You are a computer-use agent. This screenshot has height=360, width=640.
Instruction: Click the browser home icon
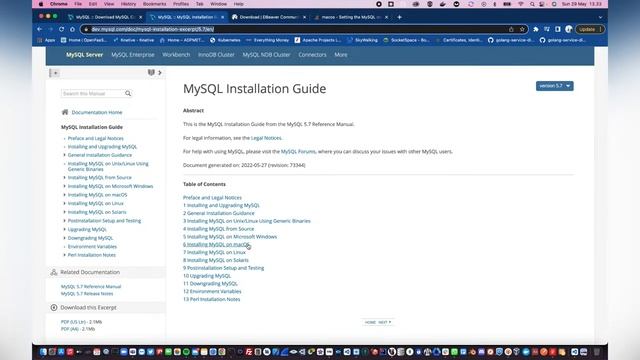[73, 29]
